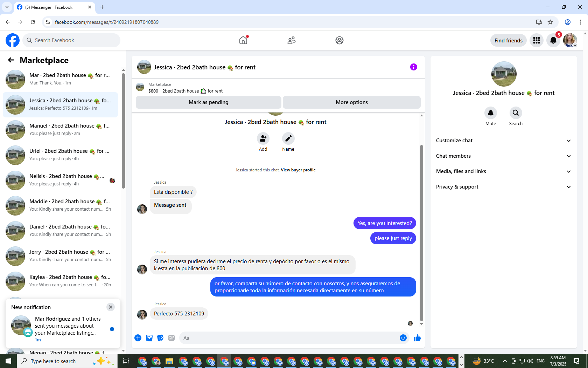Go back from Marketplace with arrow

(11, 60)
